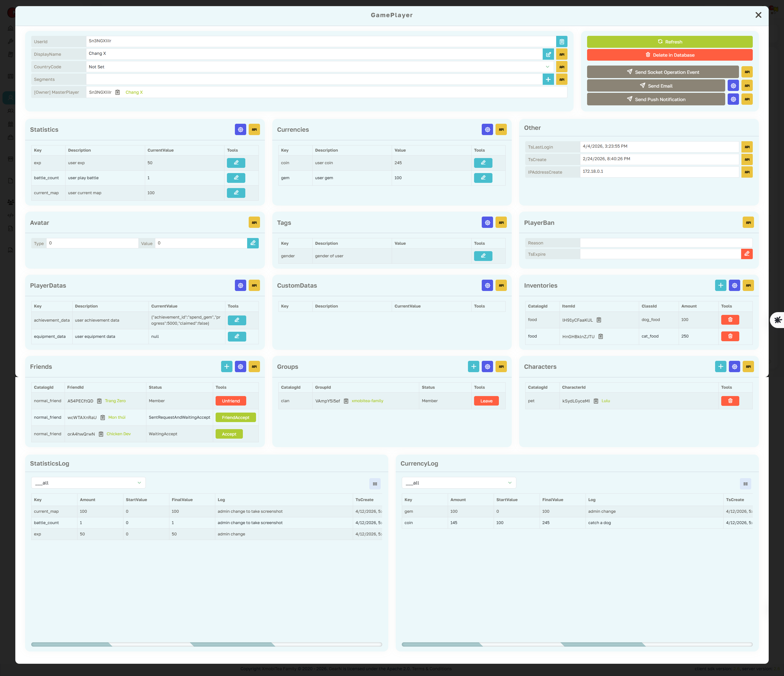Expand the ___all filter under CurrencyLog
Viewport: 784px width, 676px height.
[458, 483]
